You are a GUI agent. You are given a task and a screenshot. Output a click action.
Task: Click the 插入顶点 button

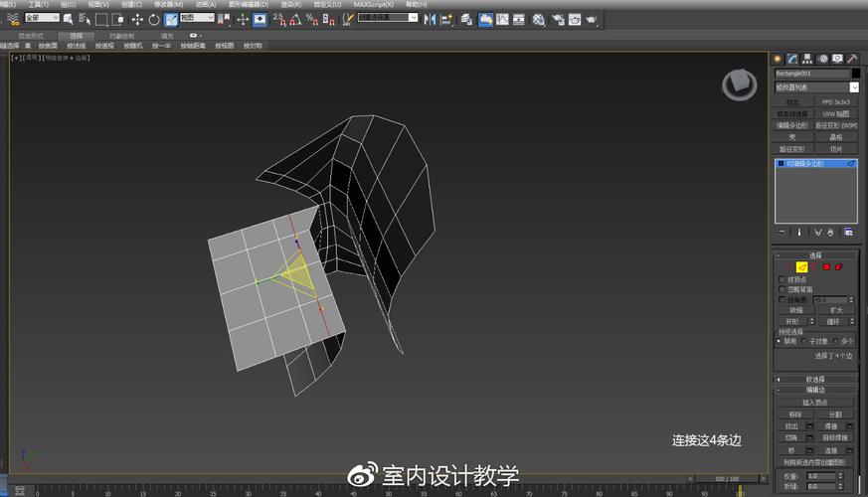pyautogui.click(x=814, y=402)
